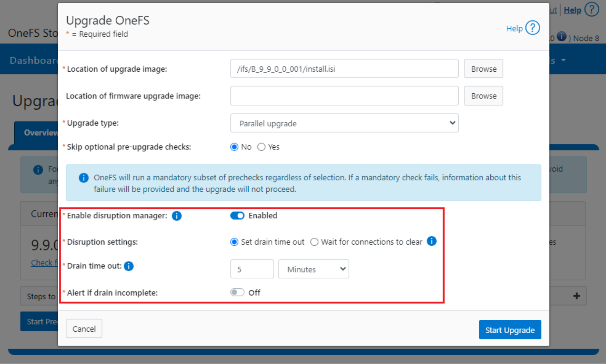
Task: Open the Minutes unit dropdown
Action: tap(314, 269)
